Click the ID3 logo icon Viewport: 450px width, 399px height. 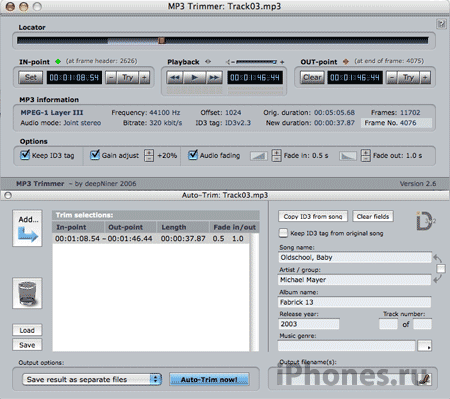[x=425, y=221]
